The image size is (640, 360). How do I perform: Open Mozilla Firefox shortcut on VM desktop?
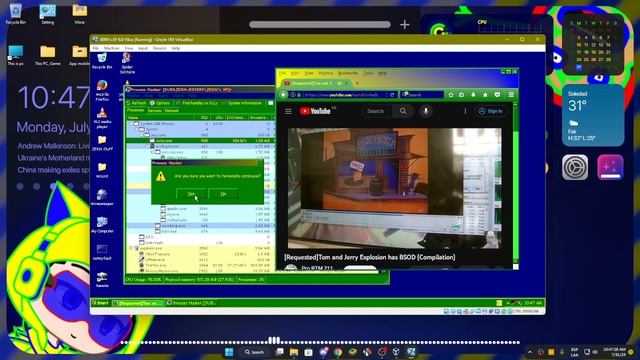[x=102, y=90]
